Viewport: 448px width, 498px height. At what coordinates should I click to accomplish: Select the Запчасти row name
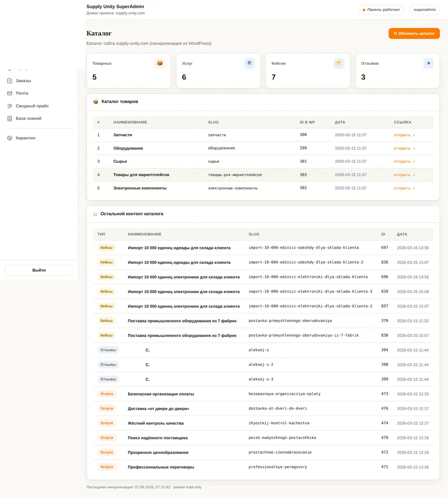(122, 135)
